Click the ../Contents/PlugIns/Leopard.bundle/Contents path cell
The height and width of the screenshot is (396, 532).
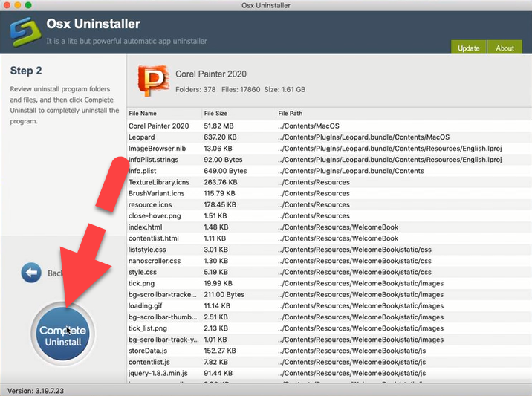pyautogui.click(x=351, y=171)
